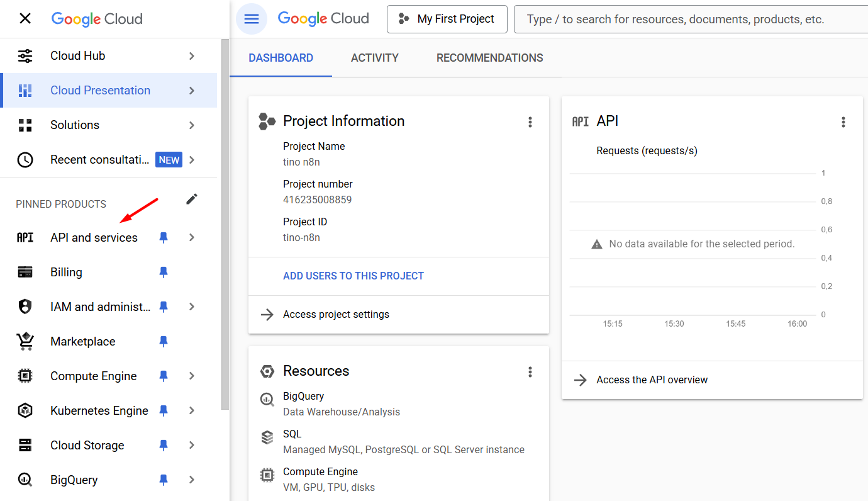The height and width of the screenshot is (501, 868).
Task: Click the Billing card icon
Action: click(25, 273)
